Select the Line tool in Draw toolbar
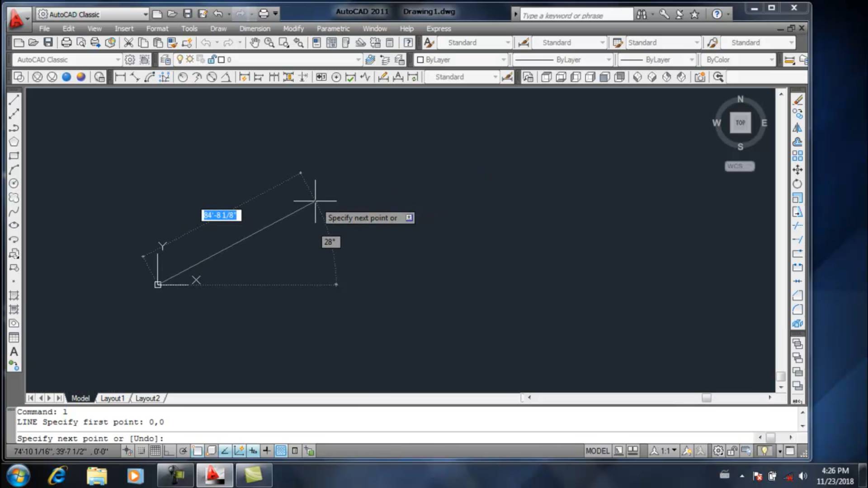Image resolution: width=868 pixels, height=488 pixels. (14, 100)
